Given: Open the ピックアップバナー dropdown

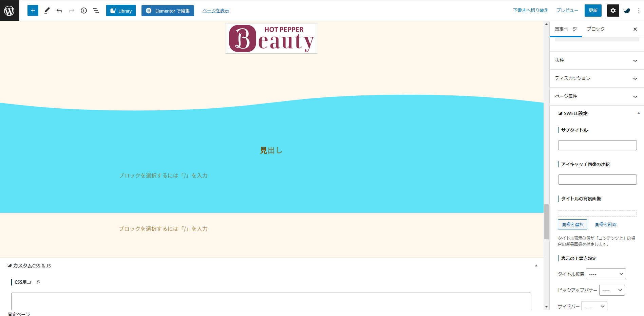Looking at the screenshot, I should [x=612, y=290].
